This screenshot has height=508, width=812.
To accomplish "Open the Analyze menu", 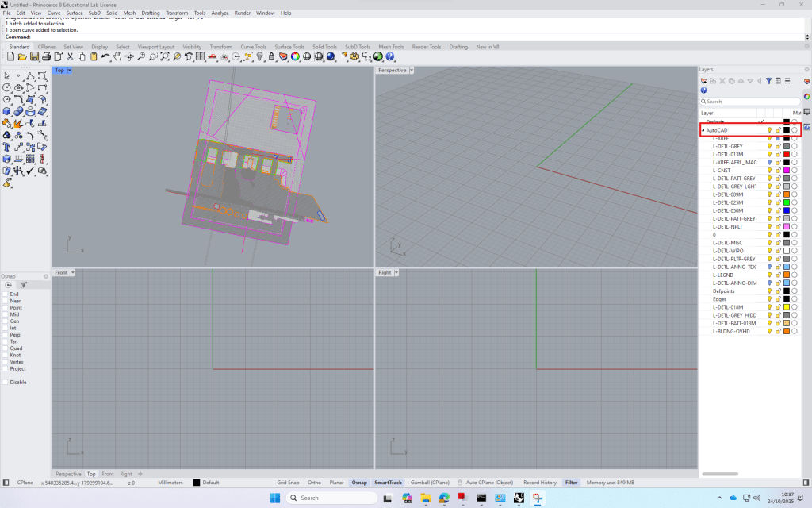I will point(220,13).
